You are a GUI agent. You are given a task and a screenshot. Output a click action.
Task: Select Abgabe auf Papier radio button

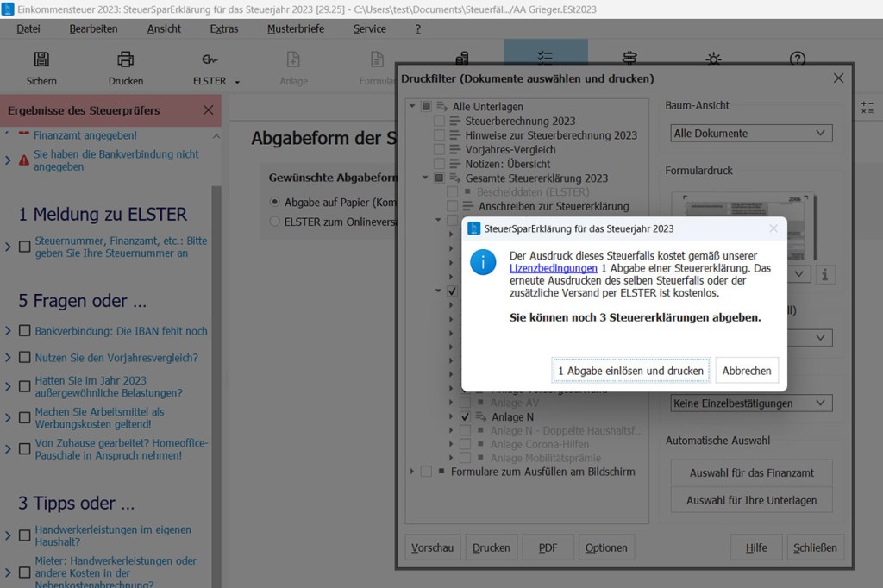[275, 202]
